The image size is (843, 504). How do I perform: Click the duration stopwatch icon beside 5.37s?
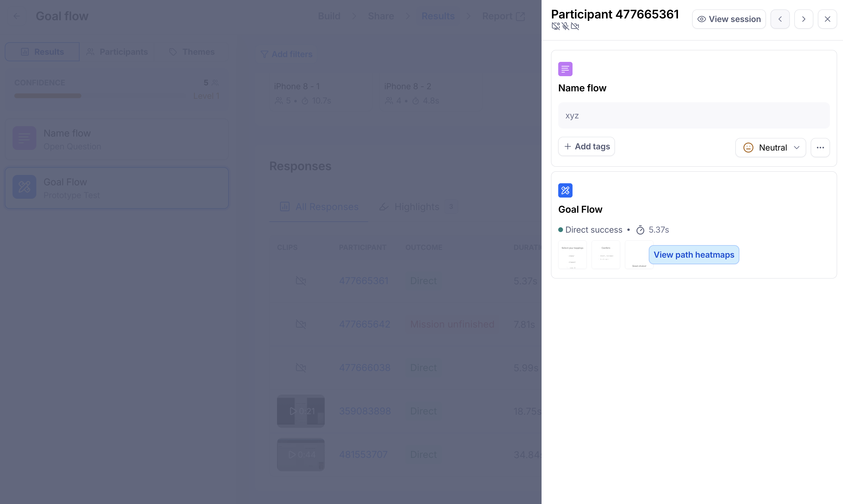640,230
